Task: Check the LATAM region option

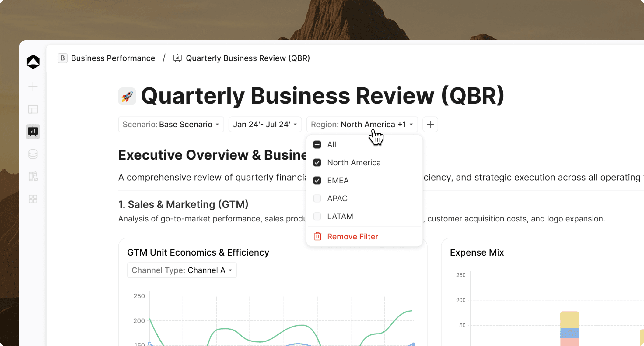Action: tap(317, 216)
